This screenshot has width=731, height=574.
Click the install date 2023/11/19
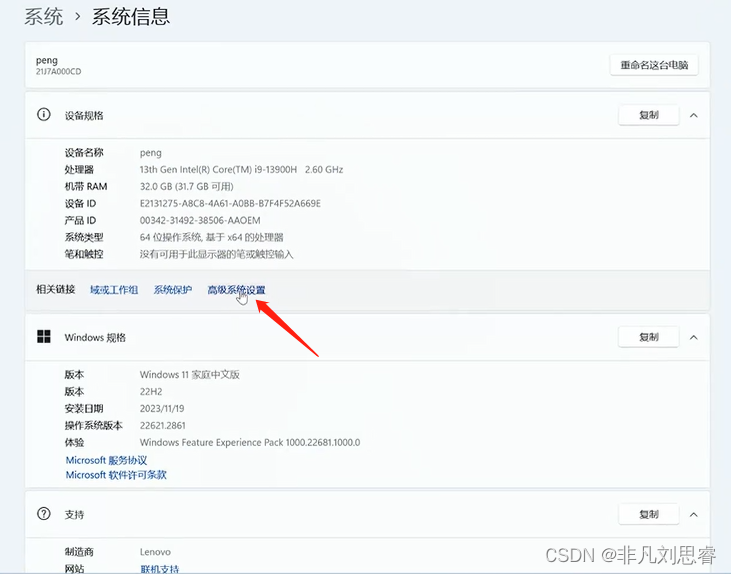162,408
